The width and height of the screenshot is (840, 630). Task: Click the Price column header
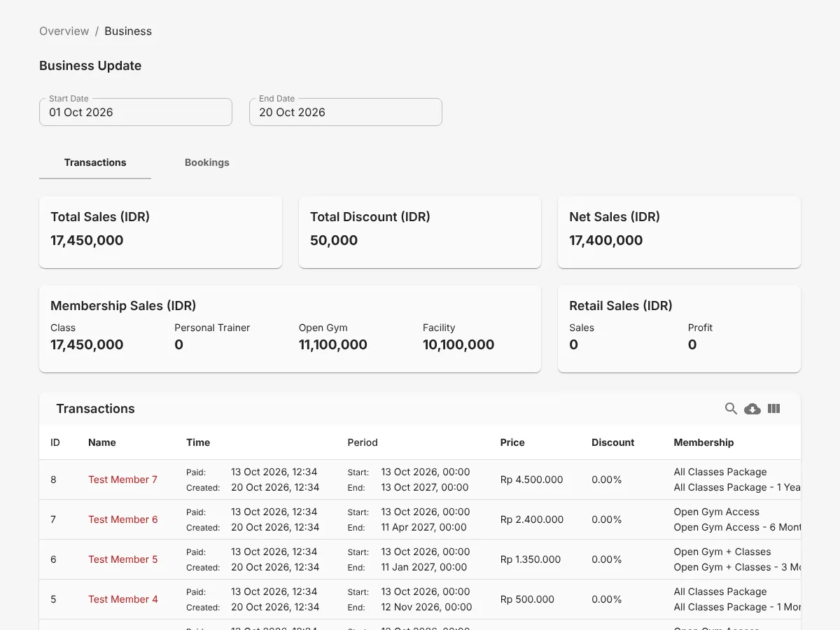coord(512,442)
